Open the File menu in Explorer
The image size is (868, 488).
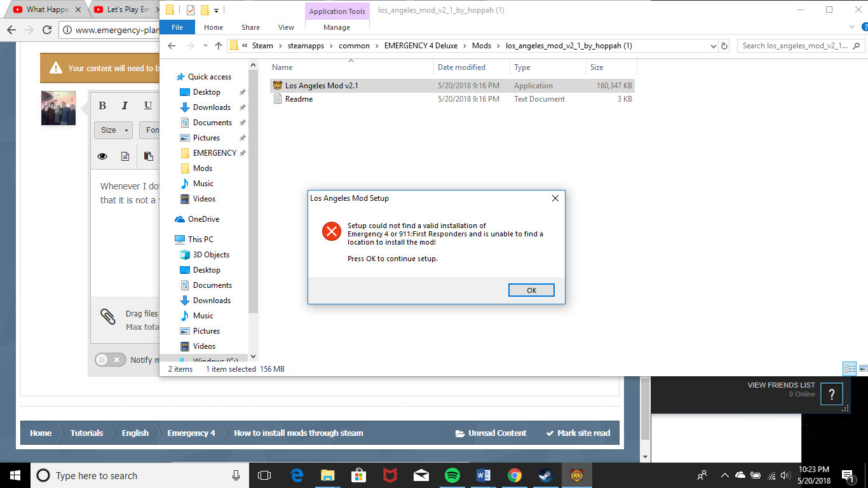[177, 27]
